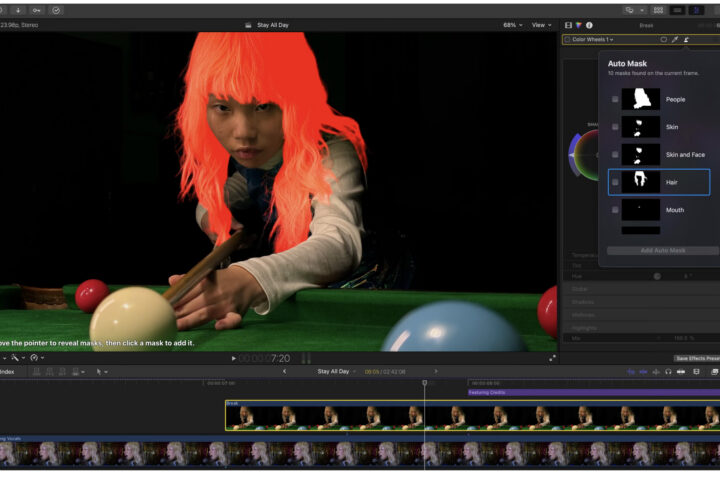Show the video inspector filmstrip icon
The image size is (720, 480).
(x=568, y=25)
